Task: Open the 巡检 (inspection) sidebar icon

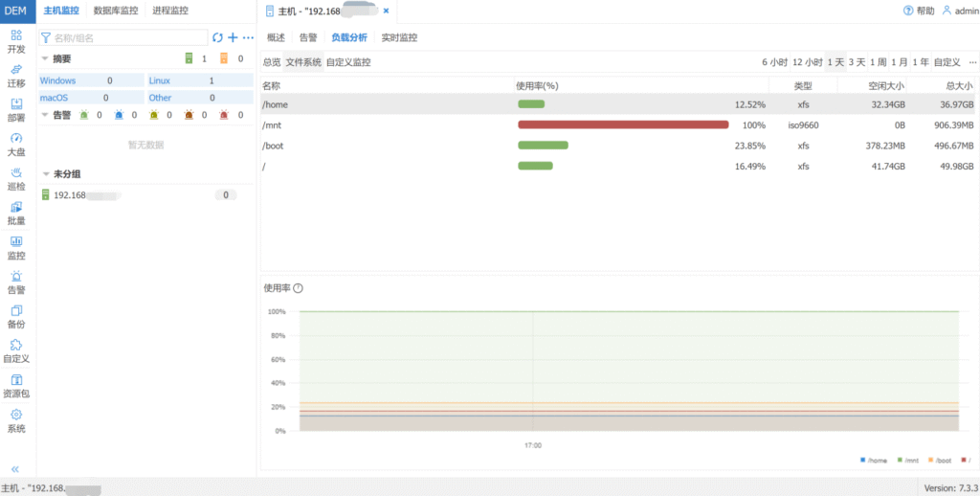Action: [16, 178]
